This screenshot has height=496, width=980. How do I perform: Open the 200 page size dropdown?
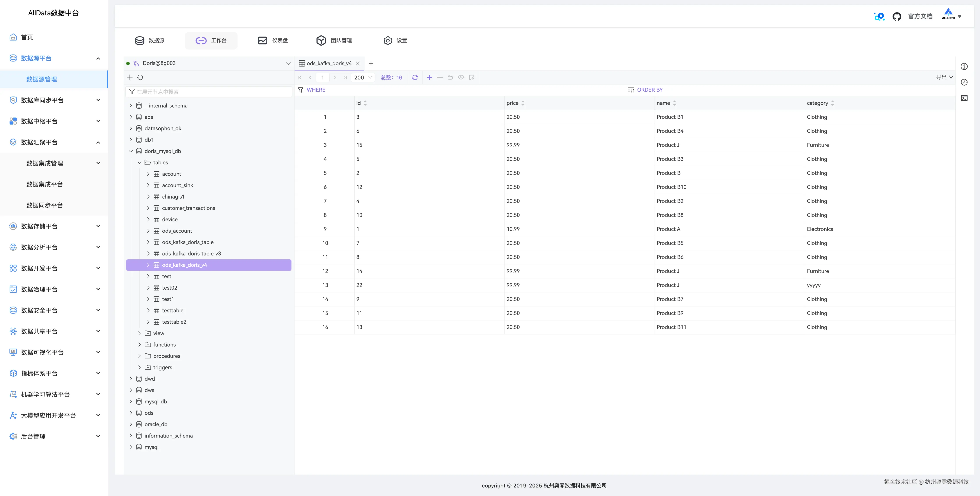tap(363, 77)
